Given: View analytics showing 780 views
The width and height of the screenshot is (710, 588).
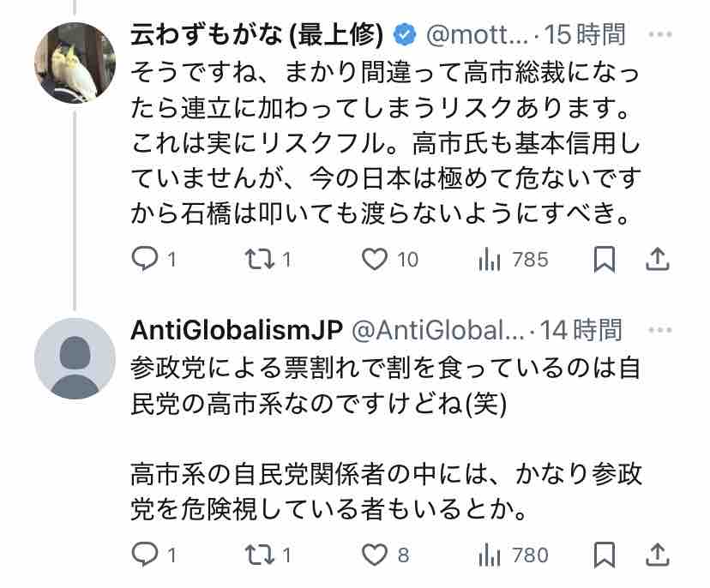Looking at the screenshot, I should pos(490,555).
